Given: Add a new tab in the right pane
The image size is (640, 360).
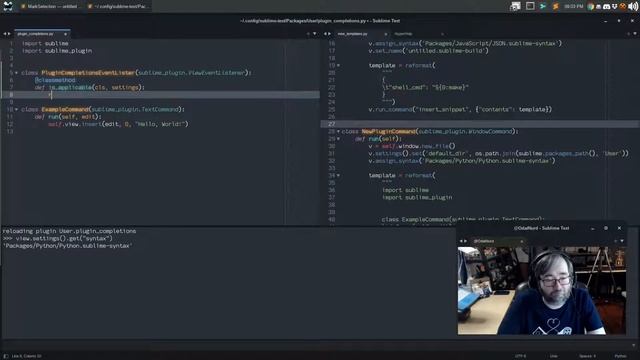Looking at the screenshot, I should pos(629,34).
